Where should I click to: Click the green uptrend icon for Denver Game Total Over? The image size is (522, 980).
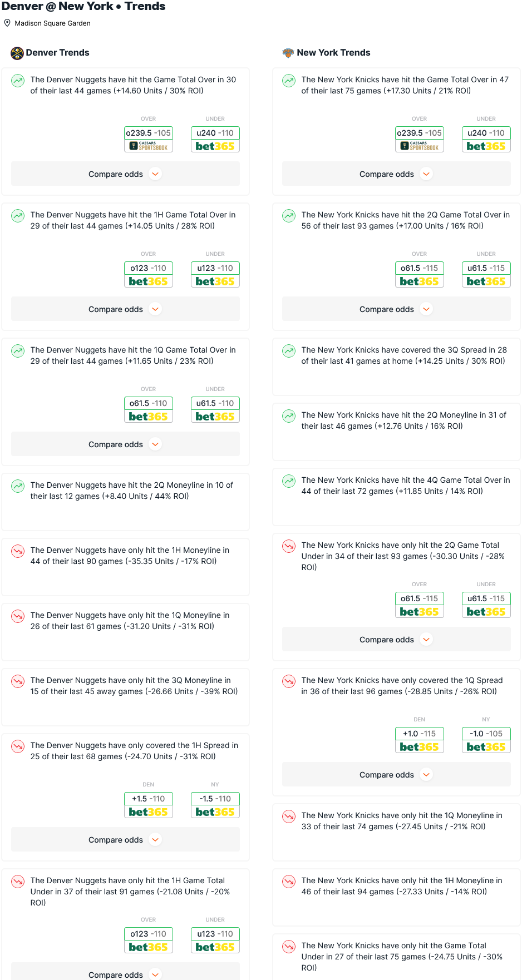pos(18,81)
